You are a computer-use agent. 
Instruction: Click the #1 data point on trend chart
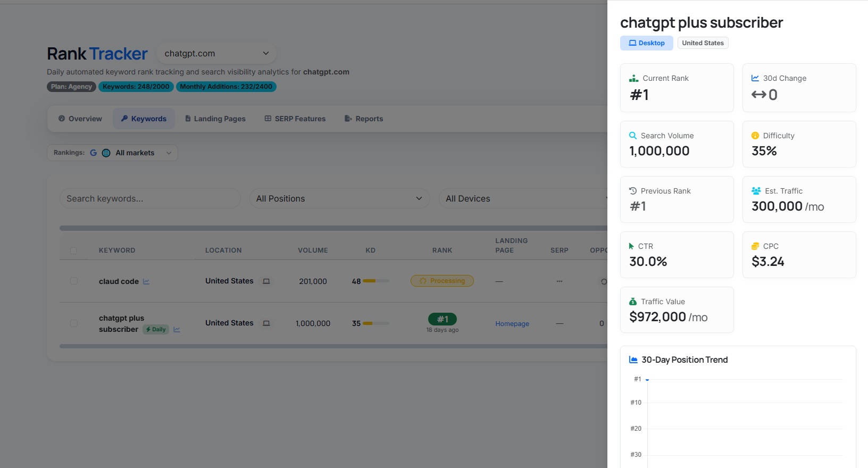[647, 380]
